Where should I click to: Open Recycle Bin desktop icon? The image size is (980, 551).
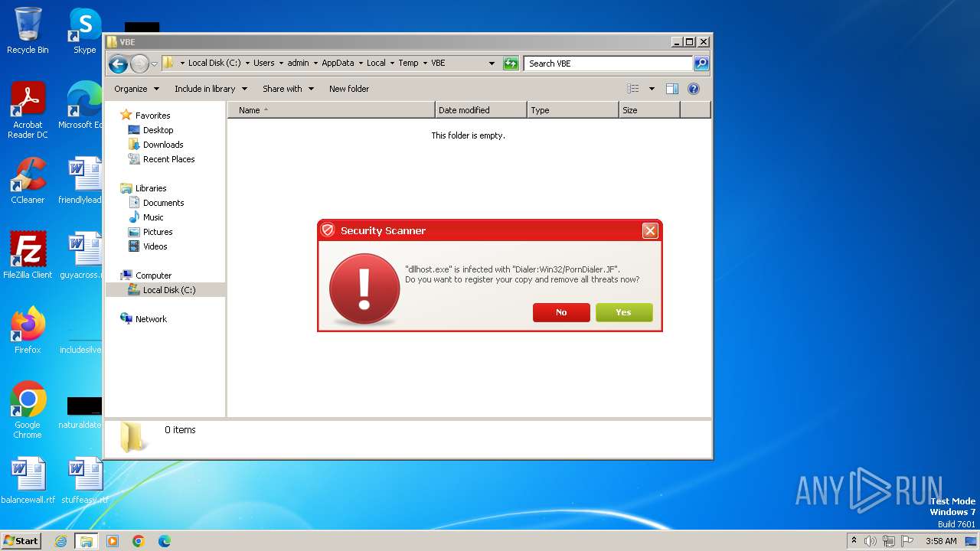[x=28, y=31]
